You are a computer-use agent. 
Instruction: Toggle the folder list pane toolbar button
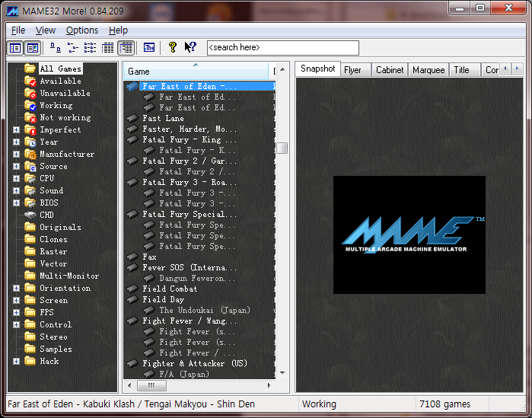click(x=15, y=48)
